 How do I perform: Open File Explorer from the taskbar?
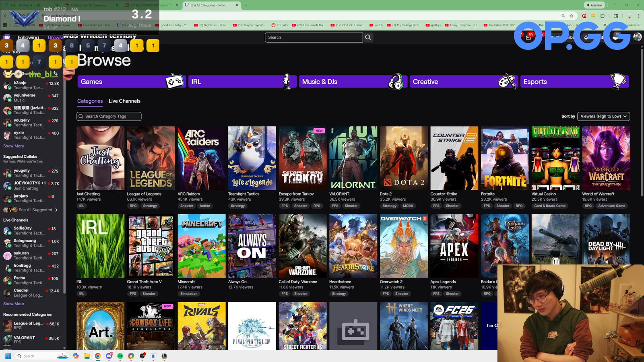pyautogui.click(x=87, y=356)
